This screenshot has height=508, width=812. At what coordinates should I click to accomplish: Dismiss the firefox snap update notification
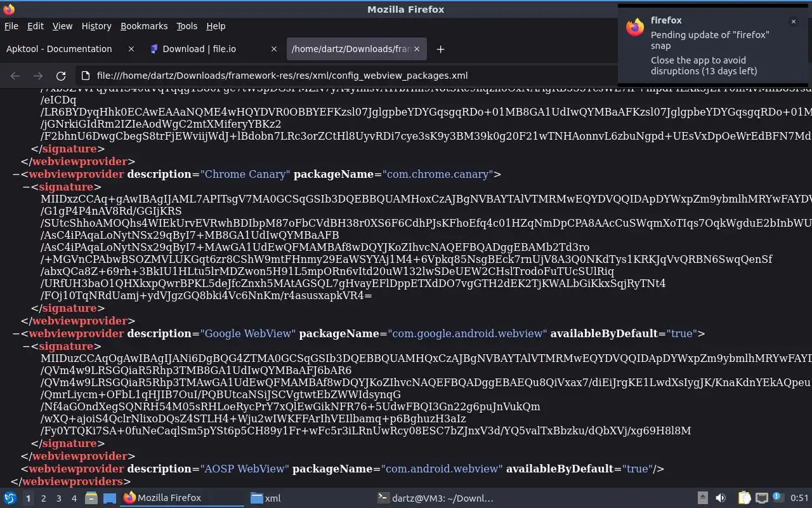[x=793, y=22]
